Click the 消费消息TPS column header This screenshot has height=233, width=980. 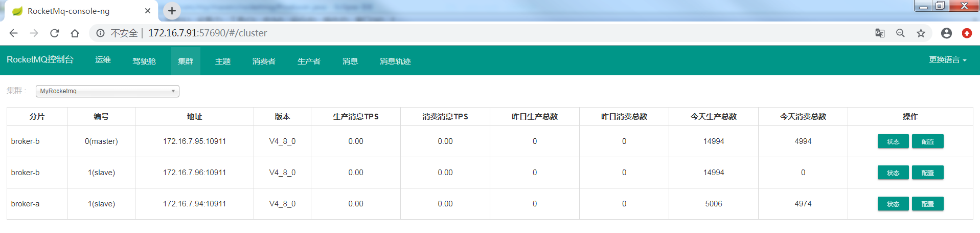[x=445, y=117]
